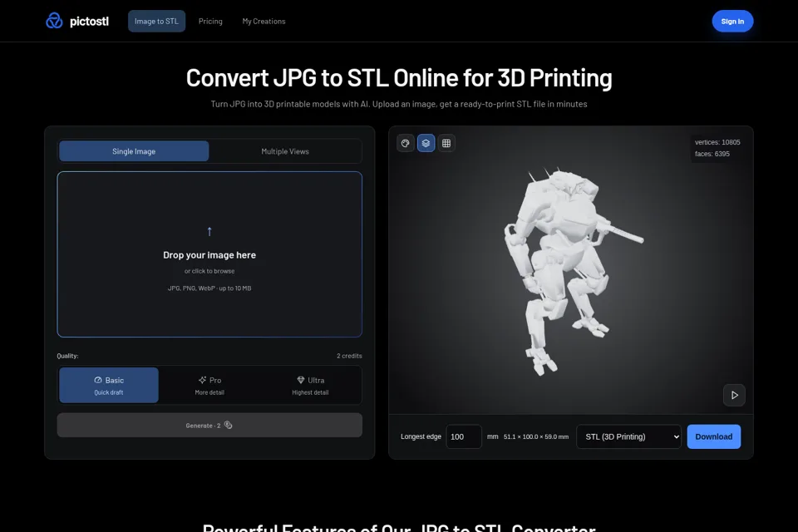798x532 pixels.
Task: Click the "Longest edge" label
Action: click(x=421, y=436)
